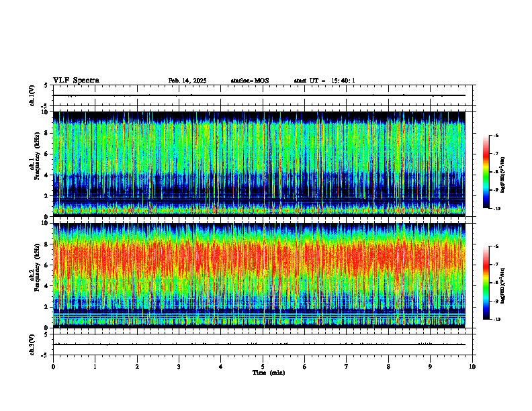This screenshot has width=532, height=411.
Task: Click the "4" tick on the time axis
Action: tap(221, 367)
